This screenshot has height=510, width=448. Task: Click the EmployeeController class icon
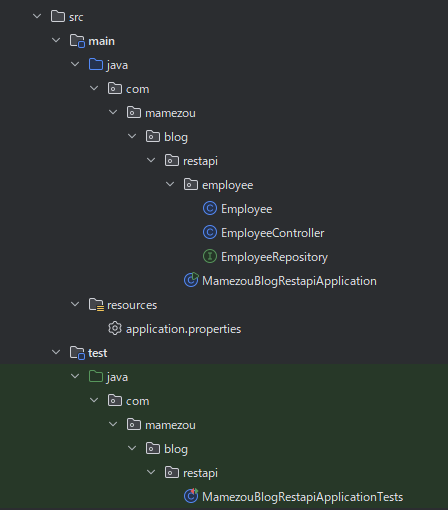(210, 233)
